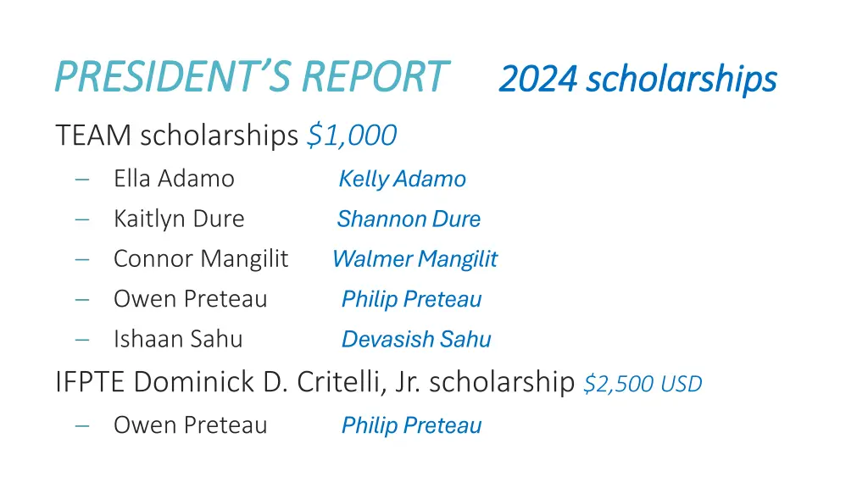Click on Kelly Adamo in blue italics

tap(403, 180)
